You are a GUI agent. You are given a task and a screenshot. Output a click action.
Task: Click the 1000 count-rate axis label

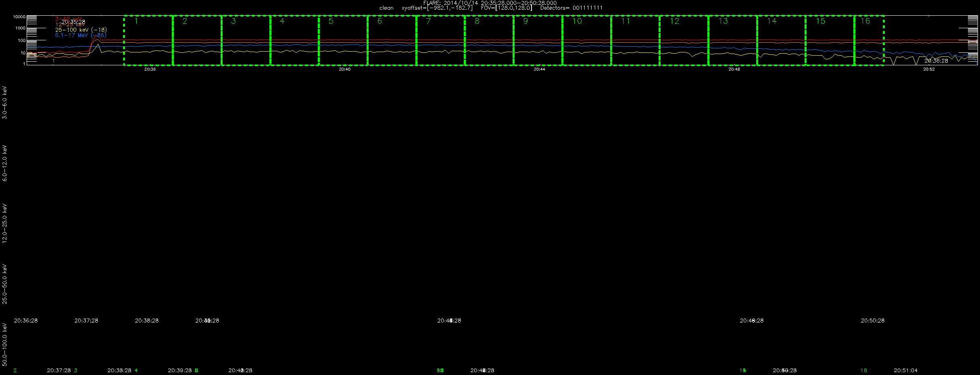point(21,28)
